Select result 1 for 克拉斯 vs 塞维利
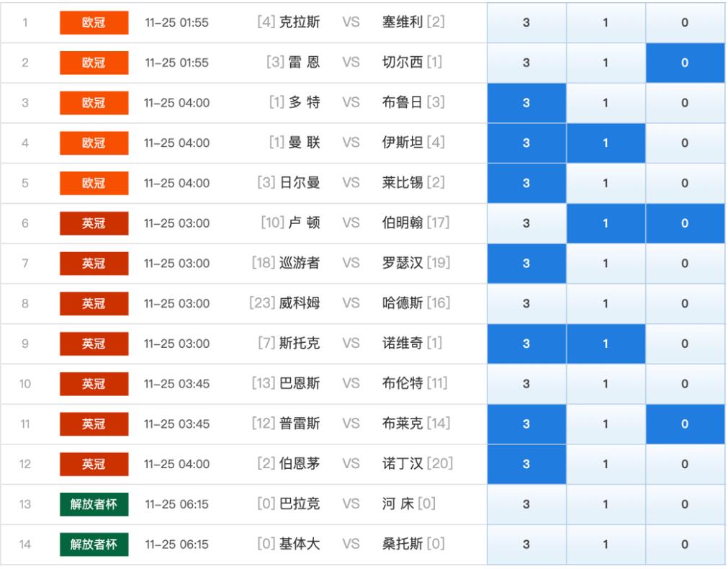The image size is (728, 569). click(x=606, y=22)
